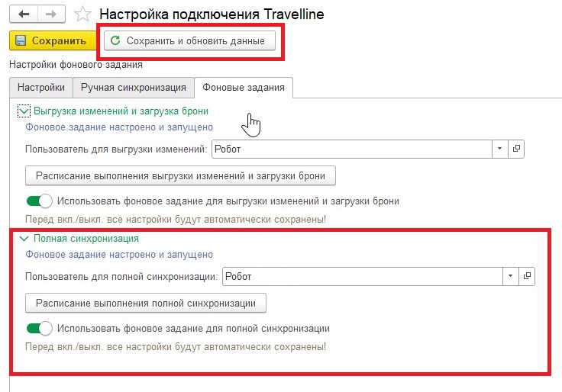
Task: Click the Настройки фонового задания label
Action: (76, 65)
